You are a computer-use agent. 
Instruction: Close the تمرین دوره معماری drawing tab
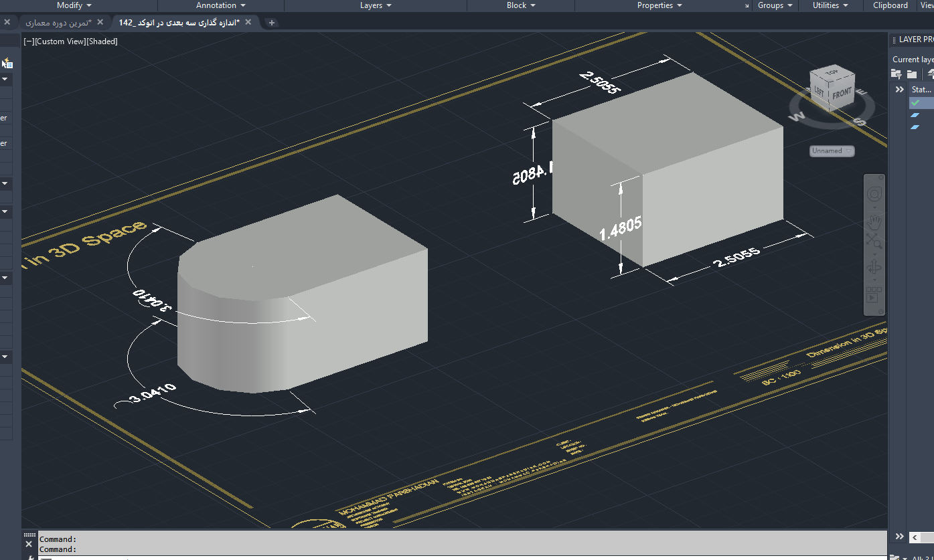coord(102,22)
